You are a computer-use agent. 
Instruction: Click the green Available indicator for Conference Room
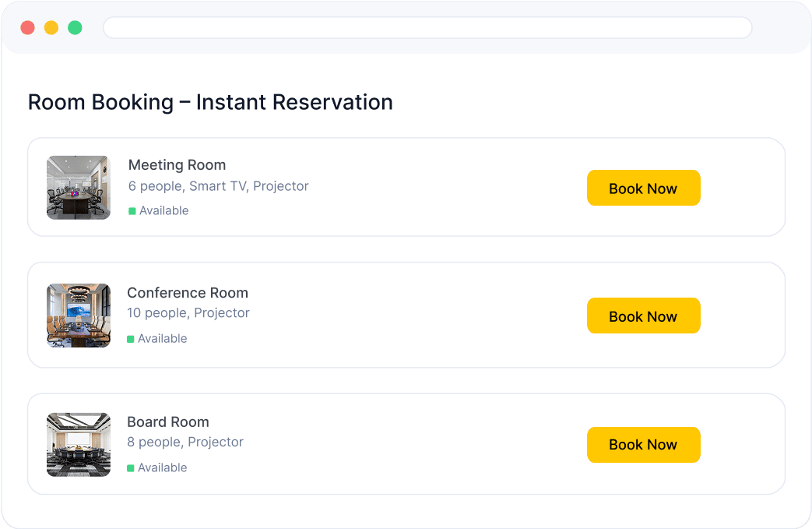click(131, 339)
